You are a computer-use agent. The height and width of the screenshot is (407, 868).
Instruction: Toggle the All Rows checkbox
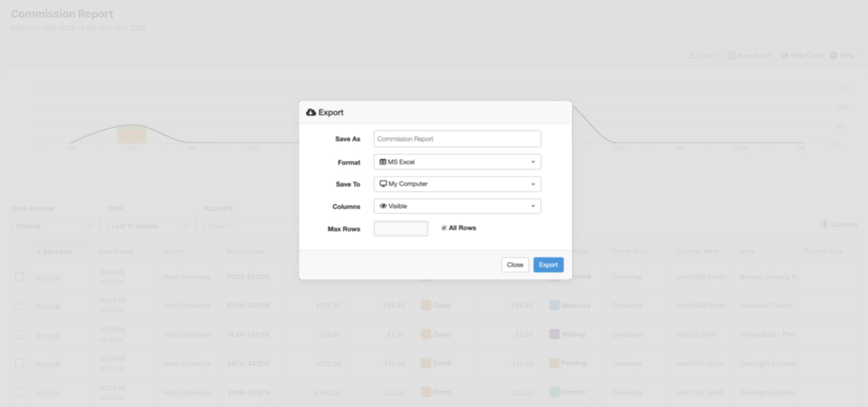(444, 228)
